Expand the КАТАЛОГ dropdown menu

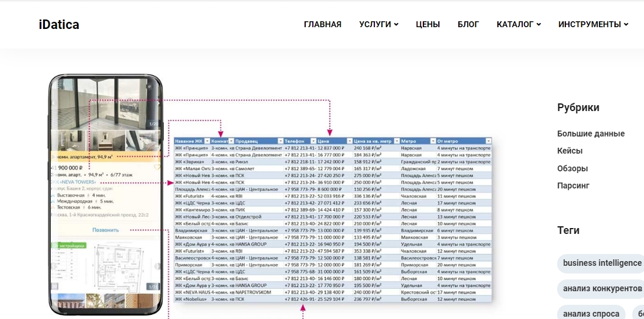(x=519, y=24)
